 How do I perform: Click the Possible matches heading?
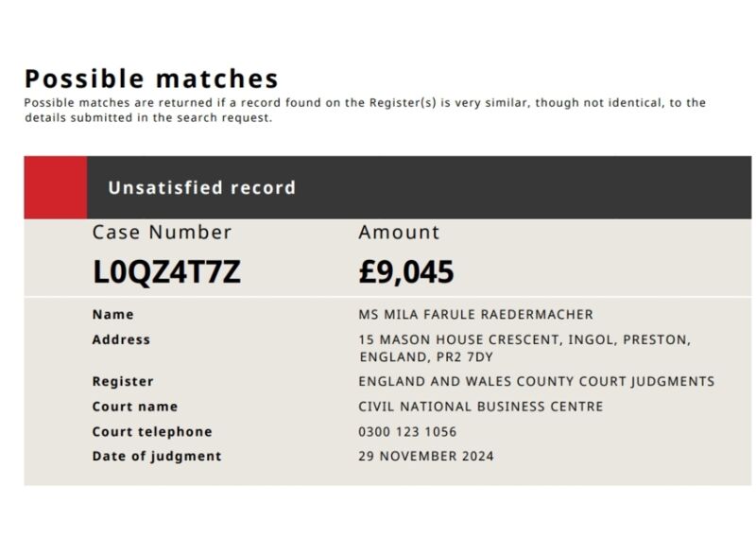151,79
